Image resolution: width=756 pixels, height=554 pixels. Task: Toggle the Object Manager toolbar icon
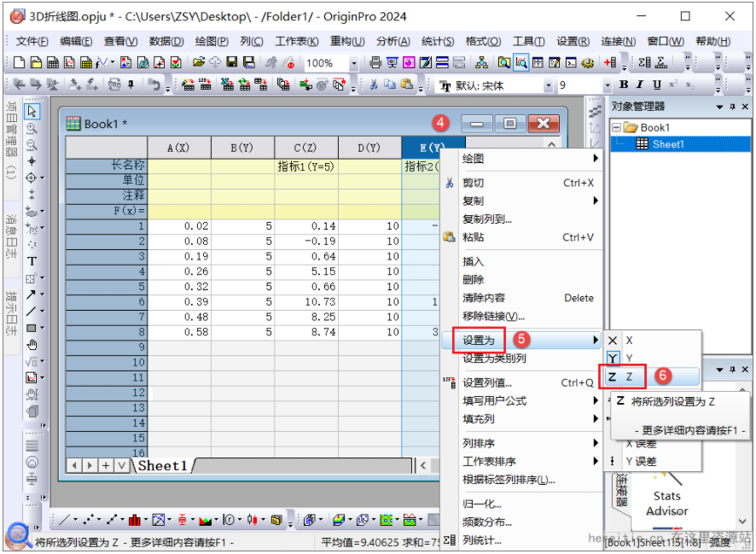[x=520, y=62]
